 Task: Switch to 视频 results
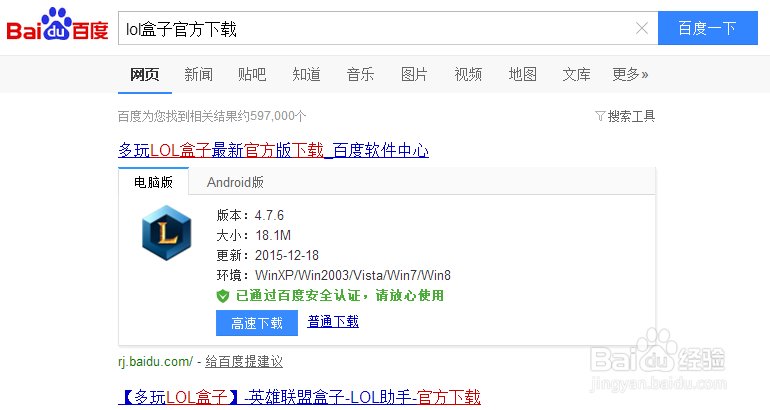pos(468,75)
